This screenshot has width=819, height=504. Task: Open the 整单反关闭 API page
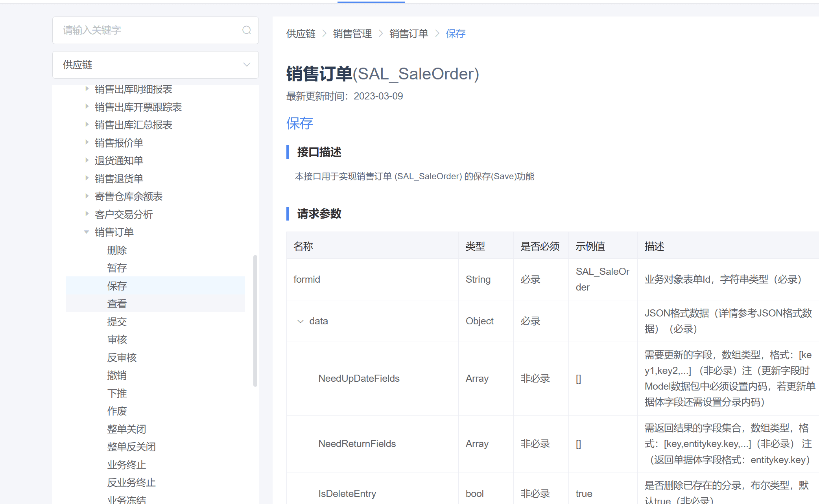(131, 447)
